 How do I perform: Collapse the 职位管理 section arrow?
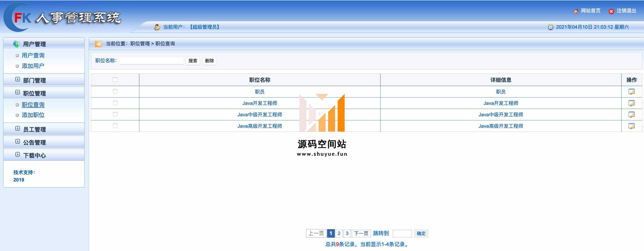tap(17, 92)
